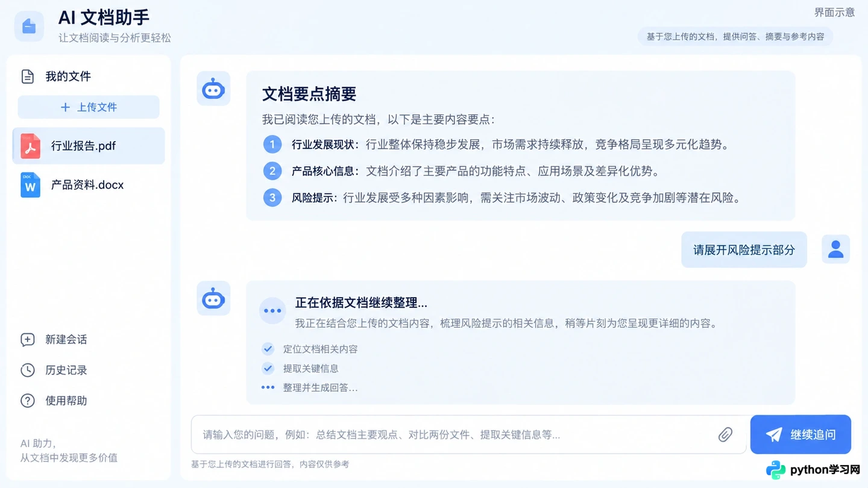
Task: Click the 文档要点摘要 heading
Action: pos(309,94)
